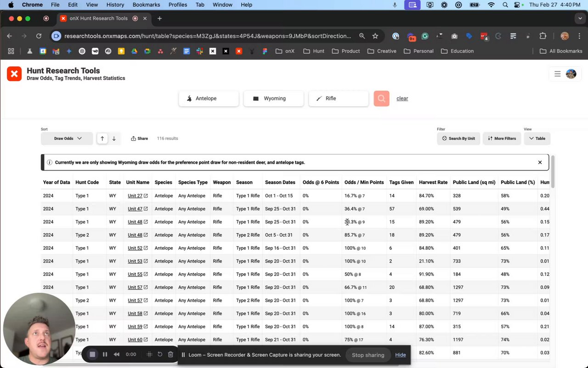Click the Loom webcam bubble

(x=39, y=329)
